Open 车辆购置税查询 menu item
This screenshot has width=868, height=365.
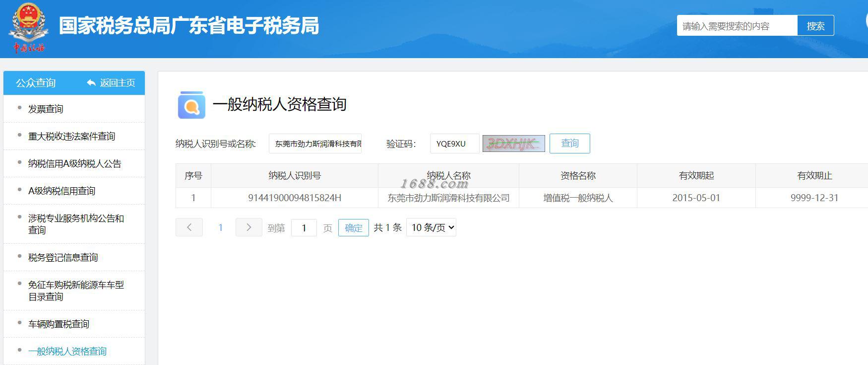(59, 324)
